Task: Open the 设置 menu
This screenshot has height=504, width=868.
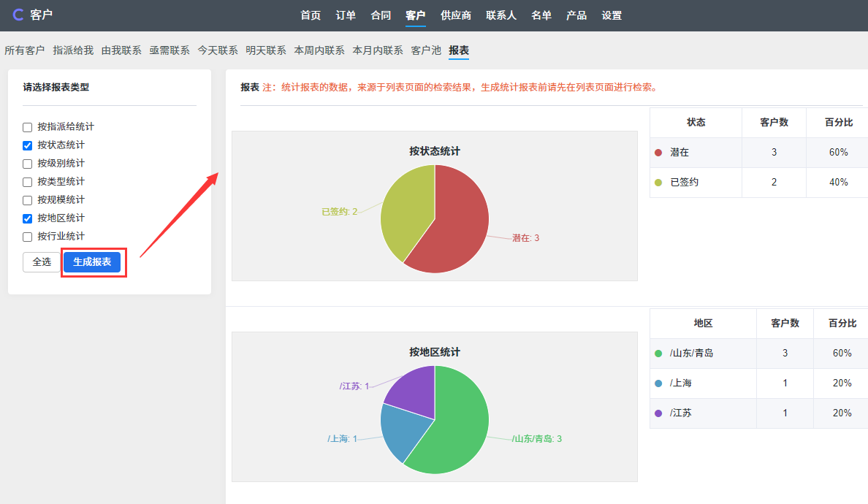Action: pyautogui.click(x=612, y=15)
